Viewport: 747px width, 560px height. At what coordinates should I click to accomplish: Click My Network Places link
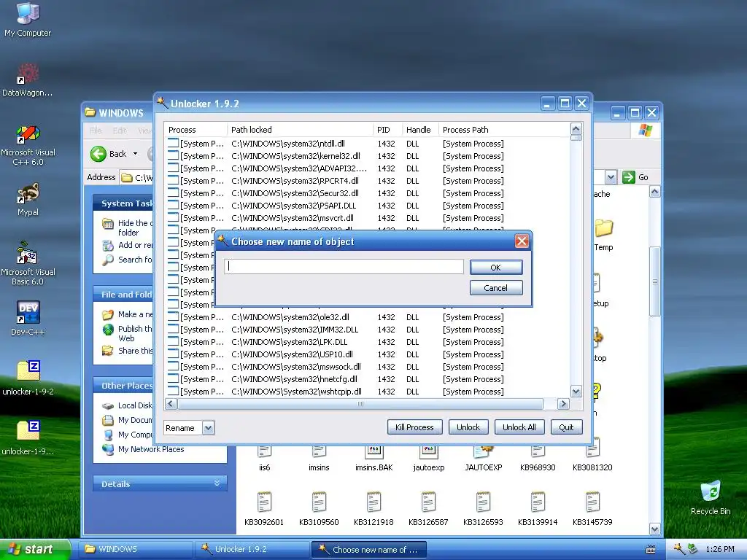tap(151, 449)
